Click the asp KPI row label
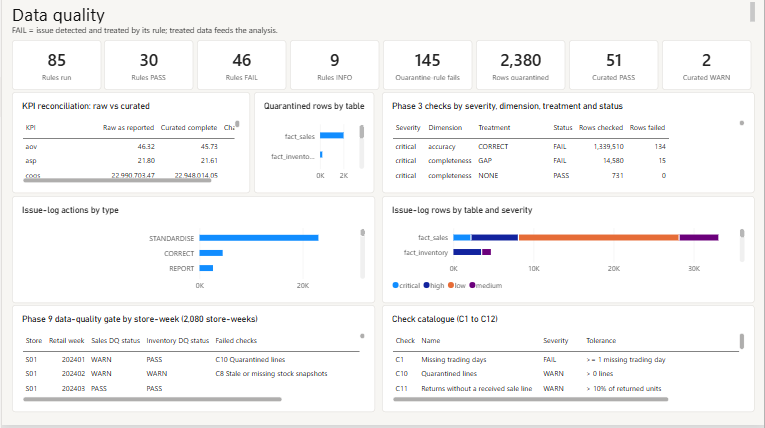The height and width of the screenshot is (428, 765). (31, 161)
